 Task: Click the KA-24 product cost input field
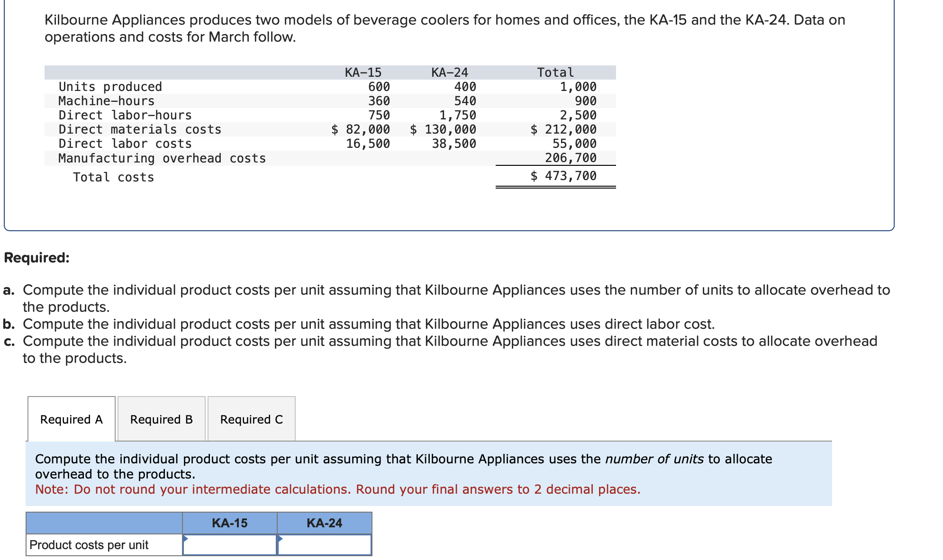click(325, 545)
